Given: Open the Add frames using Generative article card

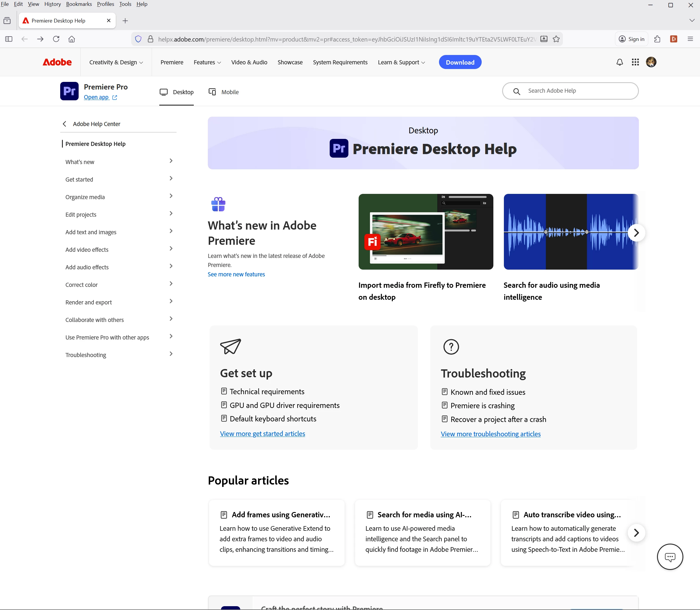Looking at the screenshot, I should pyautogui.click(x=276, y=533).
